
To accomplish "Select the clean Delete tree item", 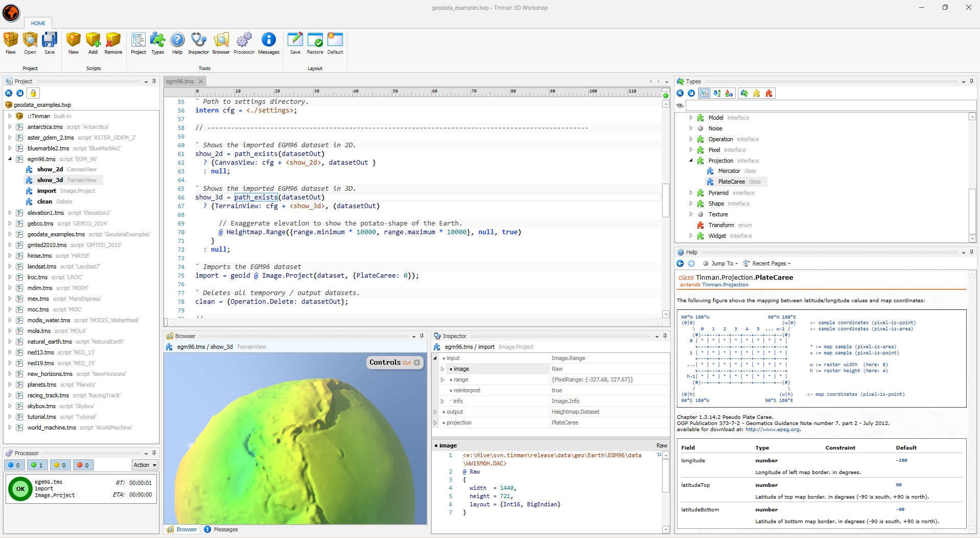I will pos(50,201).
